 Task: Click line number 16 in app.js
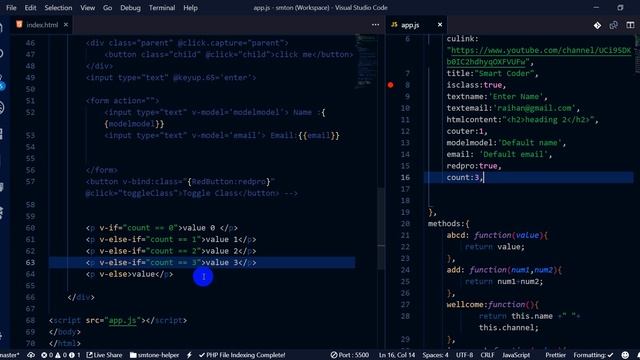pyautogui.click(x=405, y=178)
